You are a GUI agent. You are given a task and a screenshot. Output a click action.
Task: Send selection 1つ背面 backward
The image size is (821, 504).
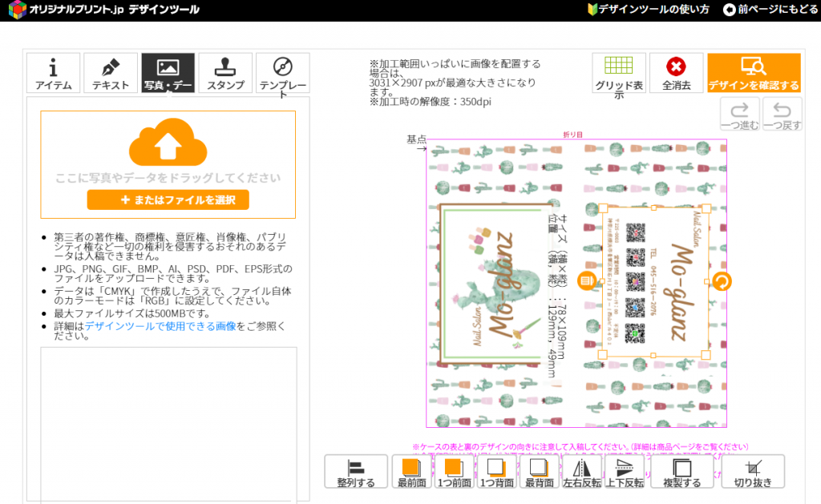tap(496, 472)
